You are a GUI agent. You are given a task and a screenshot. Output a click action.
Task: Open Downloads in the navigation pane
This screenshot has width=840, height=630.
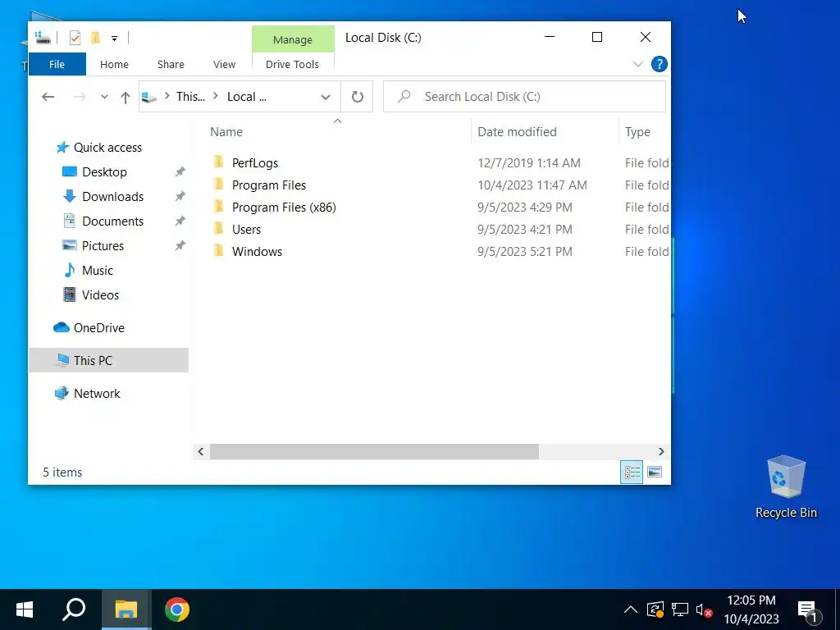[113, 197]
